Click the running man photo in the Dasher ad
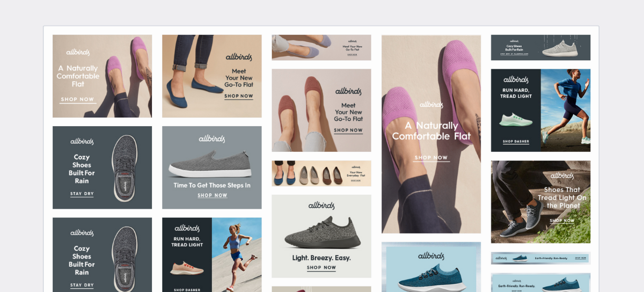The image size is (644, 292). pyautogui.click(x=566, y=110)
